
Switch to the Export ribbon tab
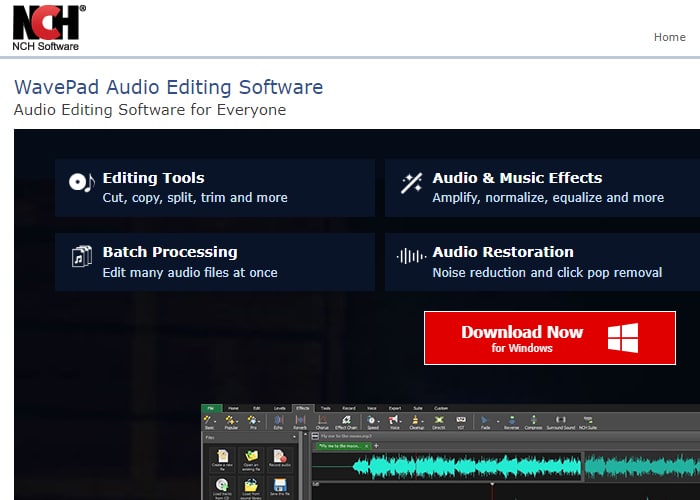click(x=395, y=408)
